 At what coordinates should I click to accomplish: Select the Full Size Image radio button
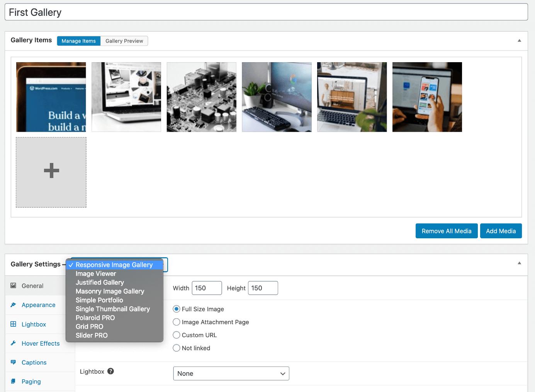coord(177,309)
